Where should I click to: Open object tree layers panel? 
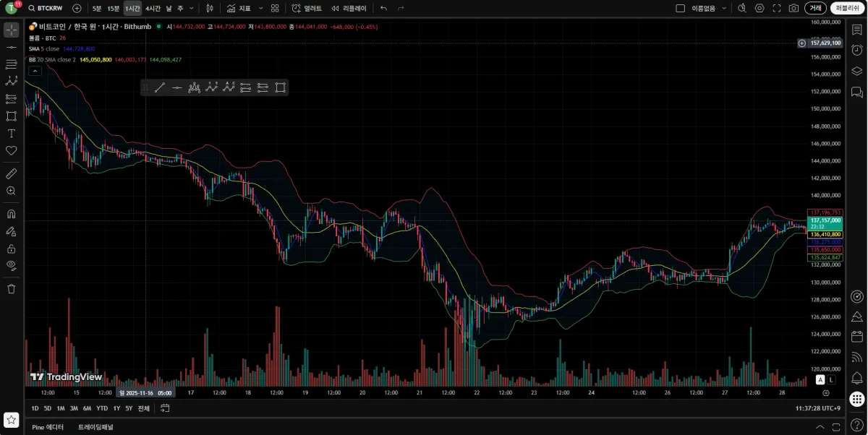pos(857,71)
